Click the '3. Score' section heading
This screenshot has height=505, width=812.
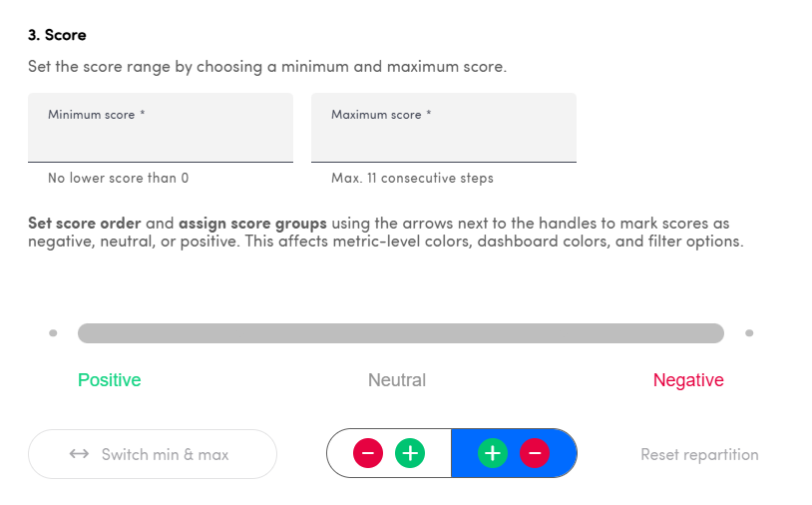point(57,35)
